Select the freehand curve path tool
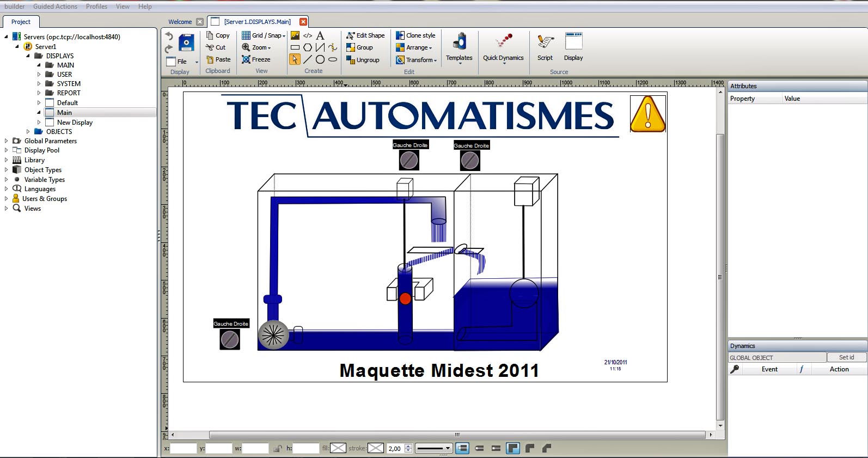868x458 pixels. coord(333,47)
